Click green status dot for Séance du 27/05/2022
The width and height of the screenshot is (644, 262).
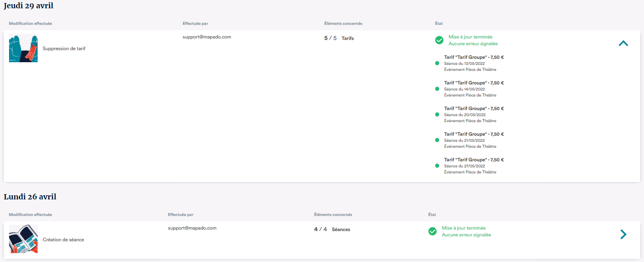[437, 166]
